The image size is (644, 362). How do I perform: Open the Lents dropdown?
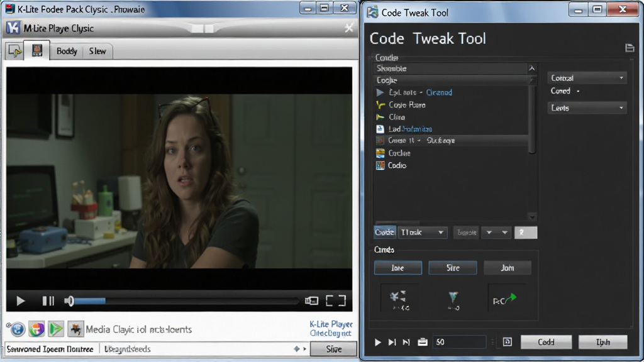[587, 108]
